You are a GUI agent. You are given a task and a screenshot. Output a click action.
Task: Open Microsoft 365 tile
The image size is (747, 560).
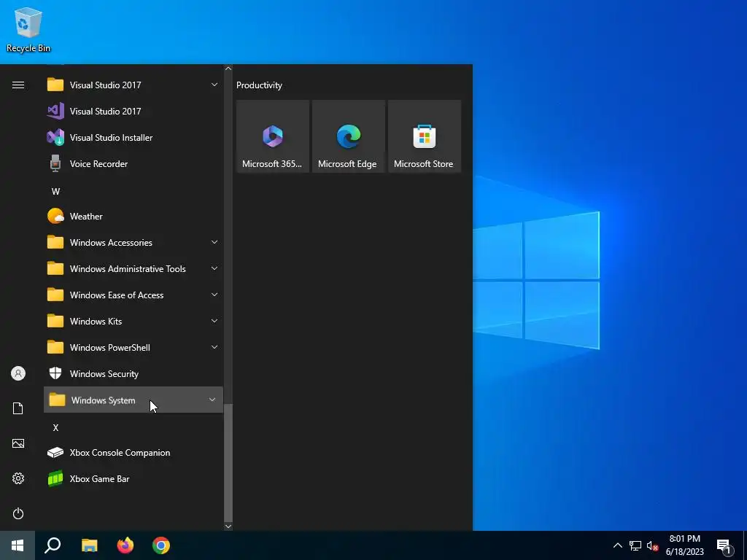point(273,136)
